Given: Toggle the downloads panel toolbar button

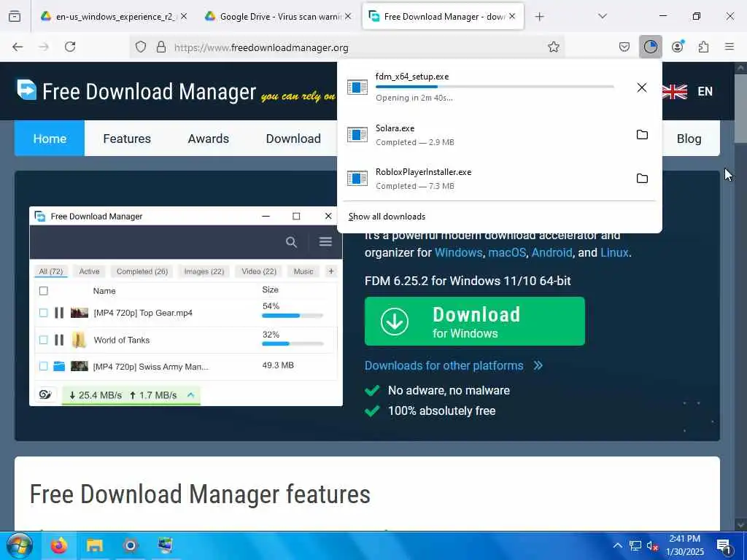Looking at the screenshot, I should [650, 47].
